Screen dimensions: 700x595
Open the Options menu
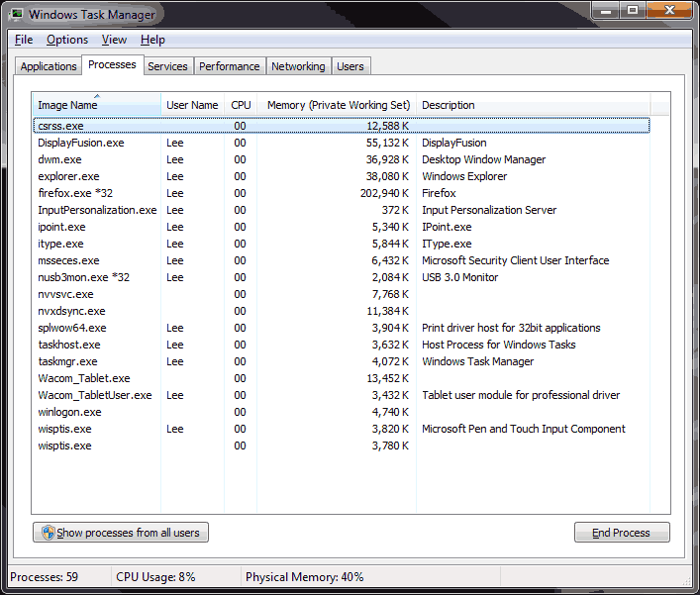[67, 40]
